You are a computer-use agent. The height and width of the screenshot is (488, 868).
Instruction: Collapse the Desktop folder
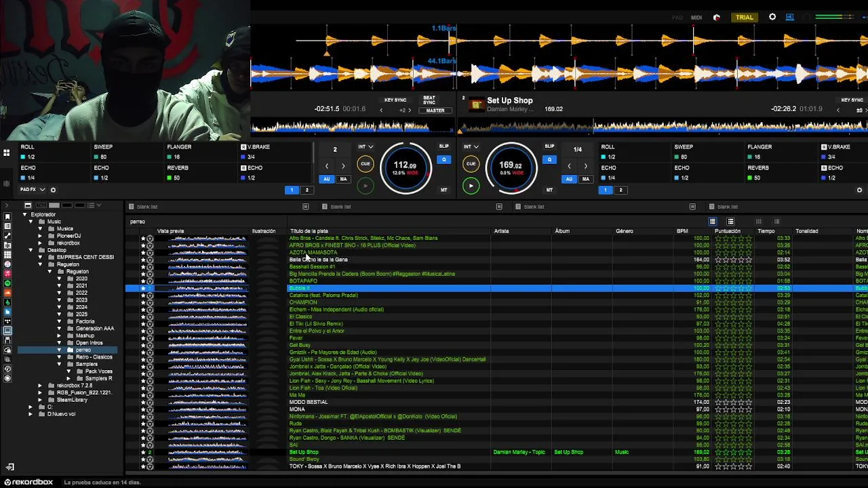pyautogui.click(x=31, y=250)
